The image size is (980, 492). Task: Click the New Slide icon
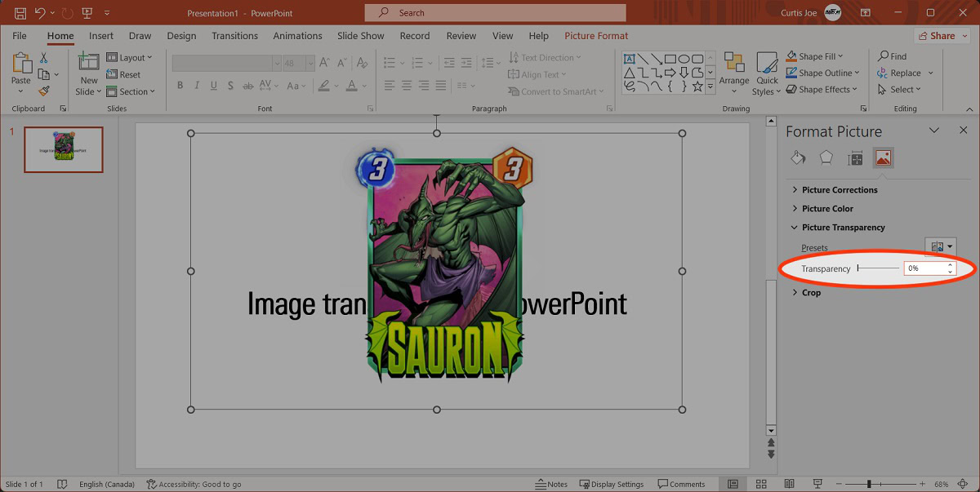89,62
